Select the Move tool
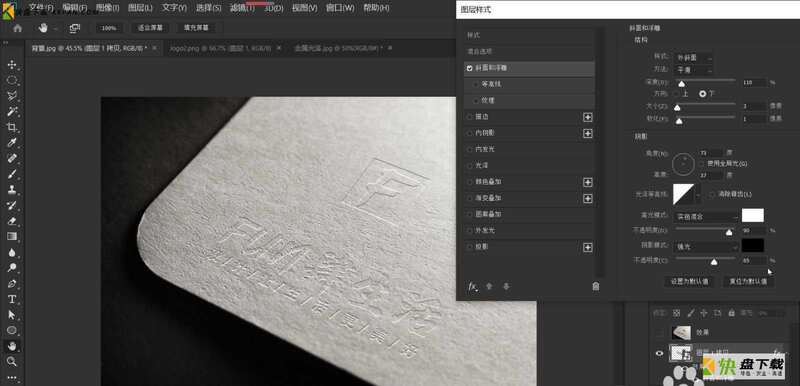Image resolution: width=800 pixels, height=386 pixels. [x=12, y=65]
